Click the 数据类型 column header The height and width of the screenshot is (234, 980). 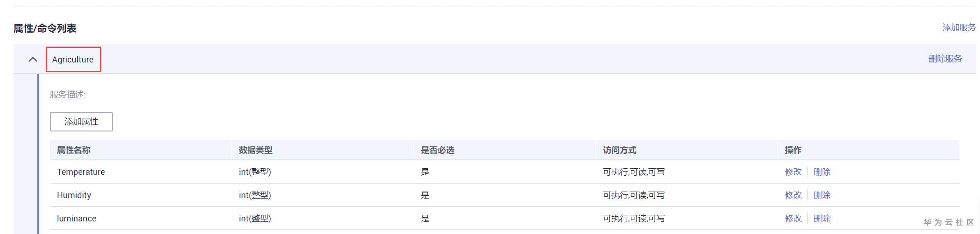(x=256, y=150)
